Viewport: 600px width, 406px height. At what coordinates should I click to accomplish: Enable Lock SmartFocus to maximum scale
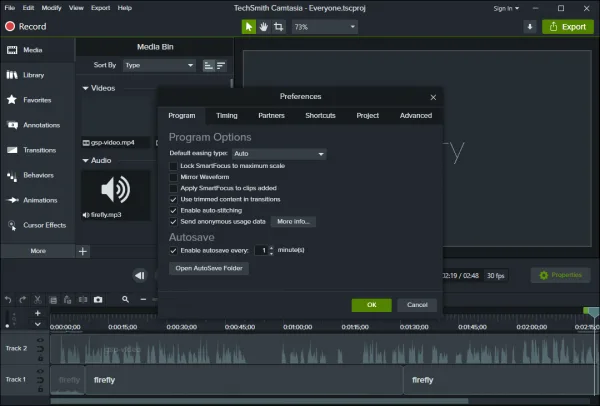(173, 166)
